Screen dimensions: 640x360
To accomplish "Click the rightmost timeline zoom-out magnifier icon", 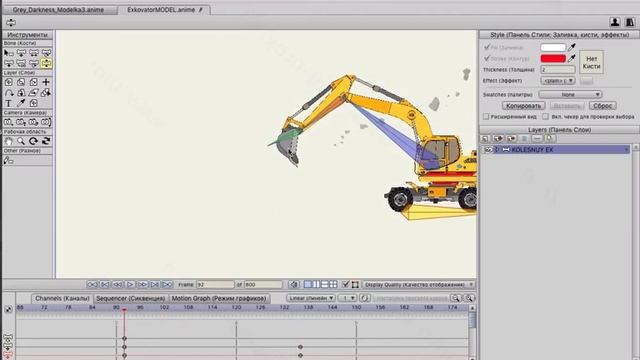I will (469, 298).
